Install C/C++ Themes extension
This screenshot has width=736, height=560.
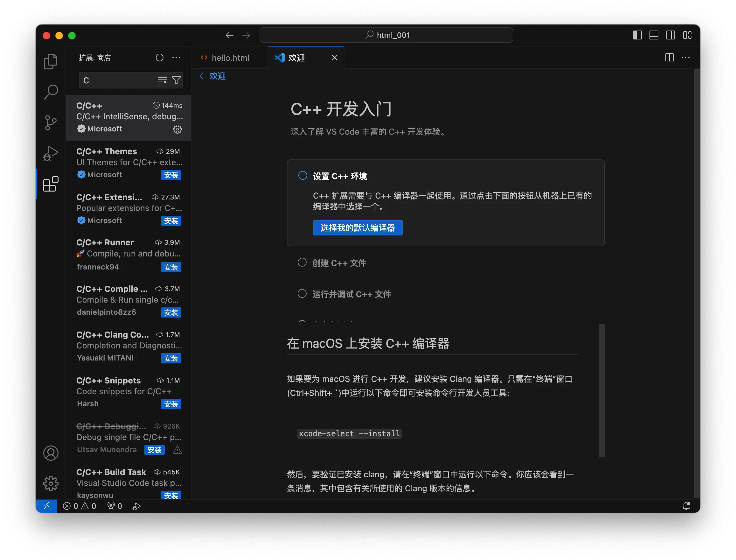pyautogui.click(x=171, y=175)
